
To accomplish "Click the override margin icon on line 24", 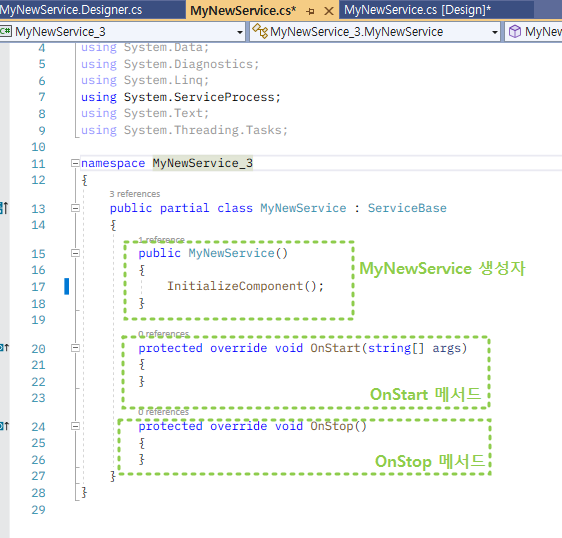I will 4,426.
